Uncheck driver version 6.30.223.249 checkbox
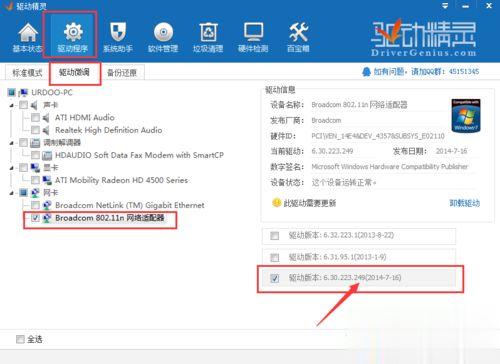Viewport: 500px width, 364px height. (x=275, y=278)
